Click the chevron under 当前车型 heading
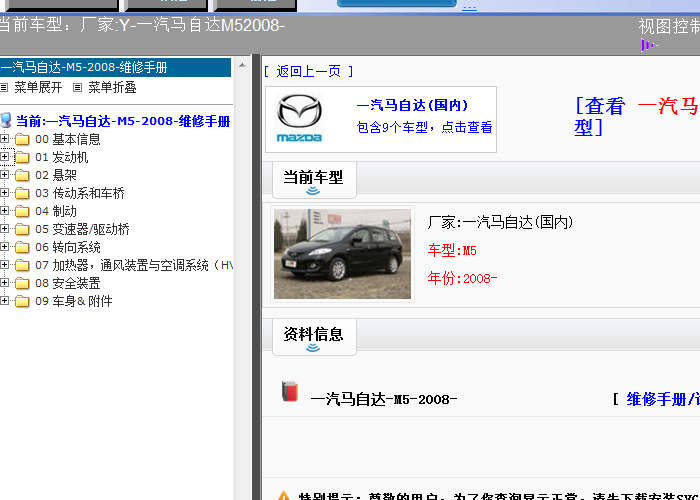 (x=313, y=191)
